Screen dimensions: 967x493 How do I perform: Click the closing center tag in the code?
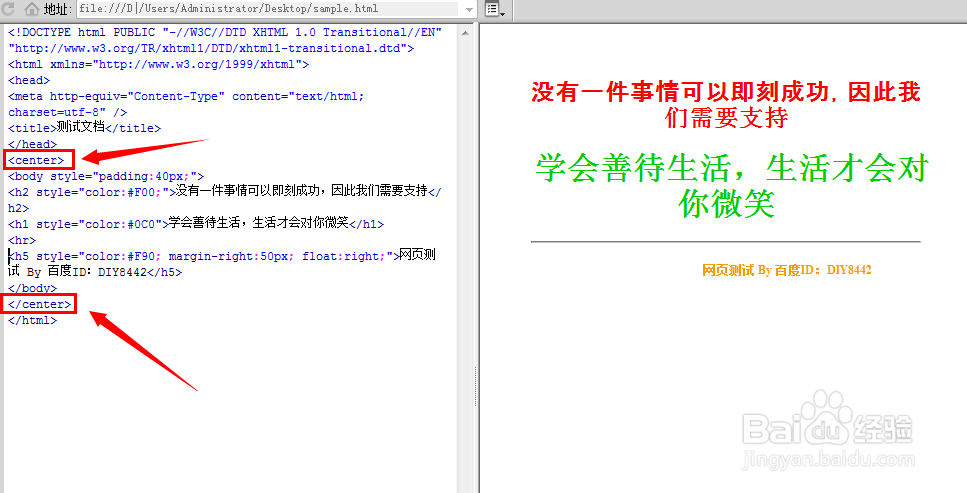pyautogui.click(x=39, y=304)
